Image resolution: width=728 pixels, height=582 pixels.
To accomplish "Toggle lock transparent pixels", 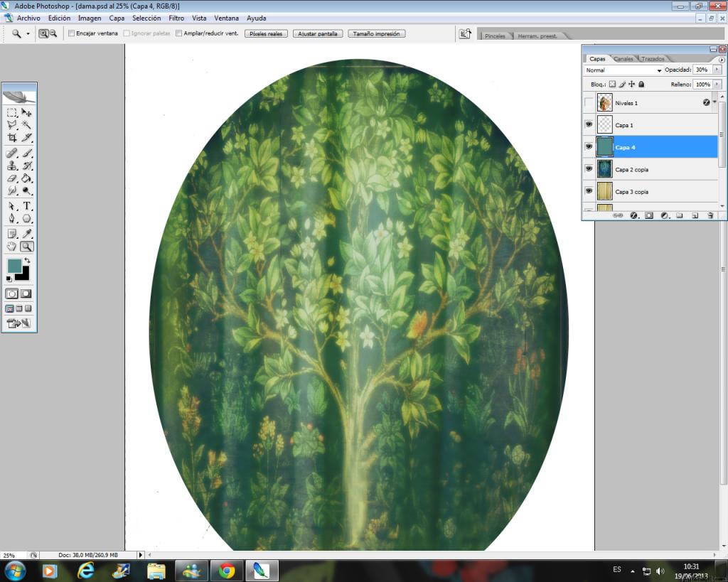I will (612, 84).
